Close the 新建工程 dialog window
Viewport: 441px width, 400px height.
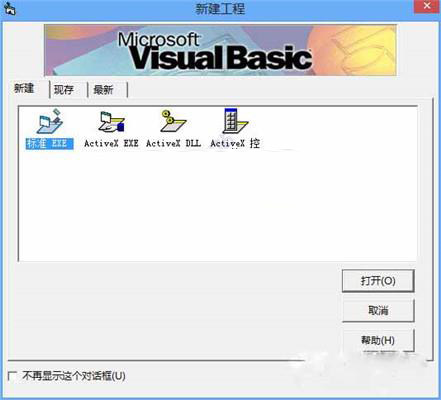427,7
